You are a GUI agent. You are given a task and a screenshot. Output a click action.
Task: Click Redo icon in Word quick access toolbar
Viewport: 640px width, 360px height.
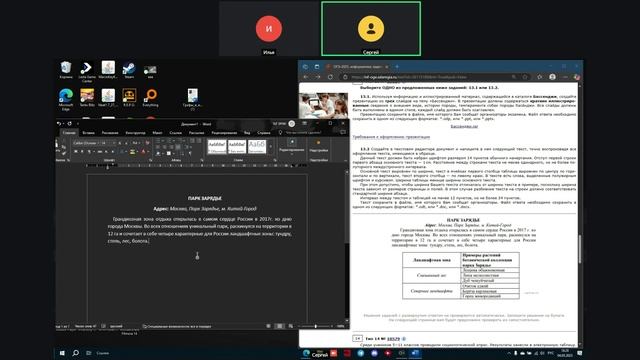point(69,124)
